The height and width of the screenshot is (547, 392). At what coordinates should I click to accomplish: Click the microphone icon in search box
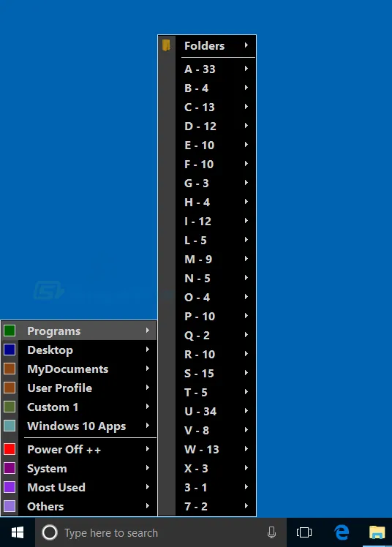point(271,532)
